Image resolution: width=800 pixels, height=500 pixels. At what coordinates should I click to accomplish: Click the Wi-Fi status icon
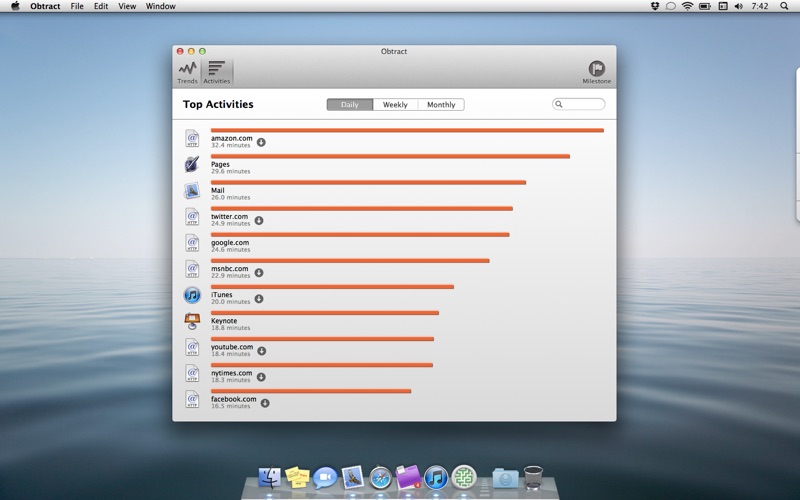pos(688,6)
